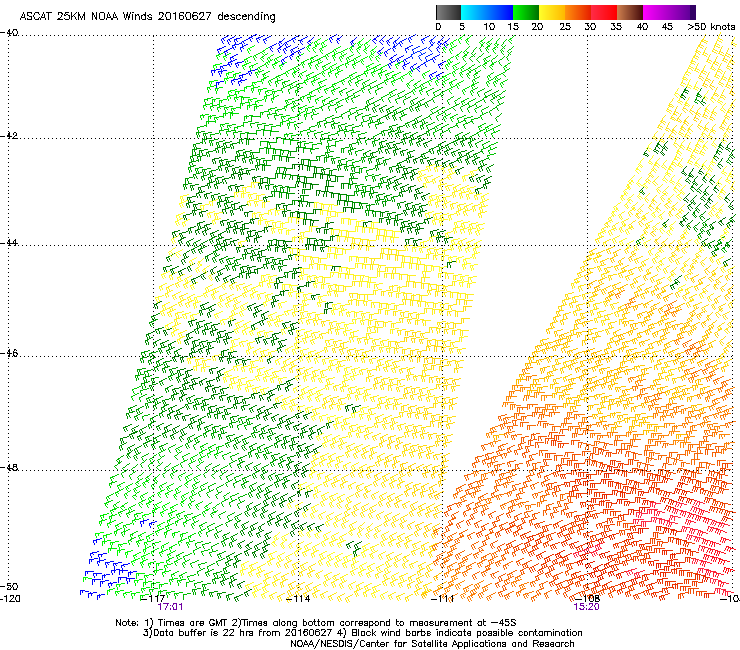The width and height of the screenshot is (740, 650).
Task: Click the '-40' latitude axis label
Action: [x=9, y=33]
